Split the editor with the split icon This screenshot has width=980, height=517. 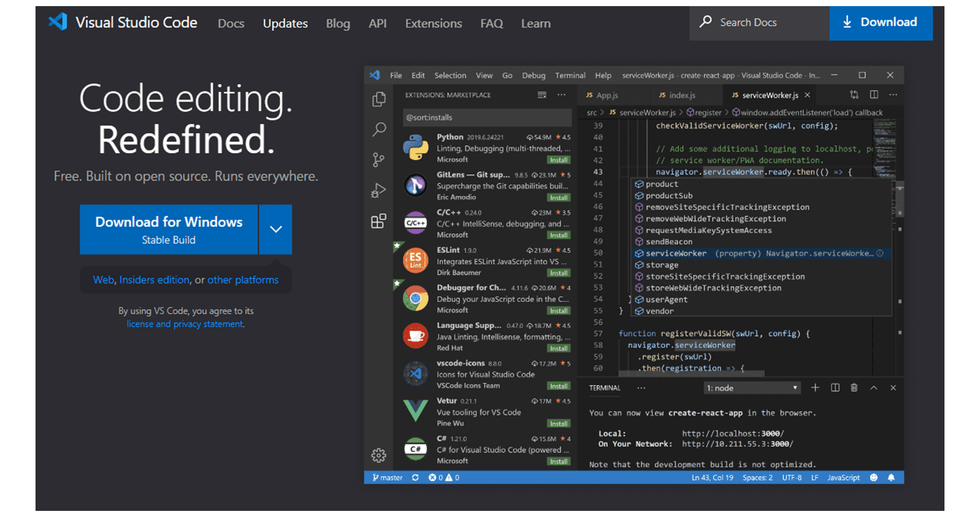point(874,95)
